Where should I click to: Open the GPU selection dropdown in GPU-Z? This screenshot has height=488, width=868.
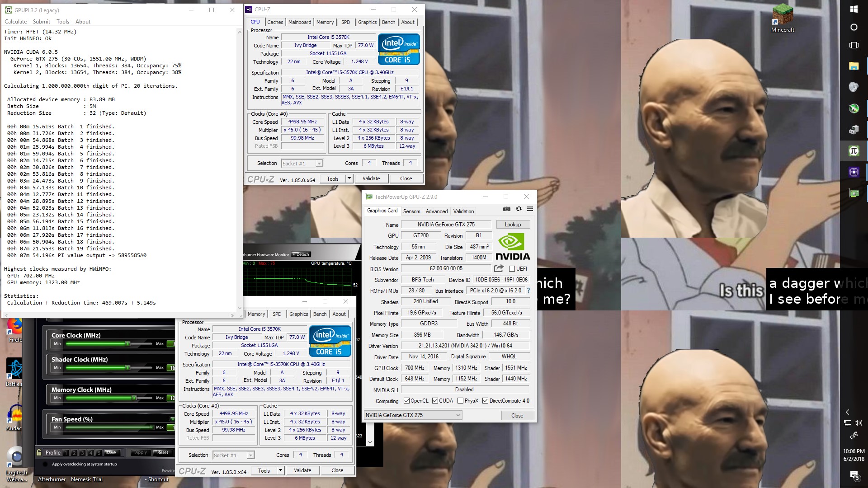tap(413, 415)
